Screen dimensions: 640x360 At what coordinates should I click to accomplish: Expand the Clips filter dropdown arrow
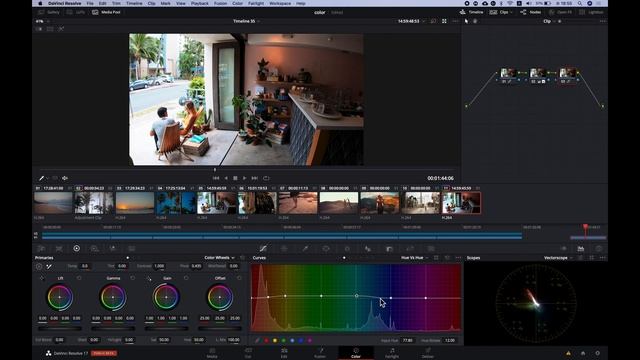point(512,12)
